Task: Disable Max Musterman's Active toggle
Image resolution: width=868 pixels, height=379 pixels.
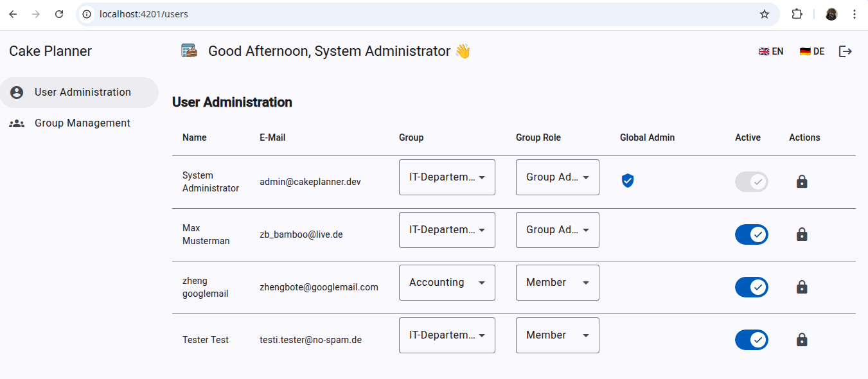Action: [751, 234]
